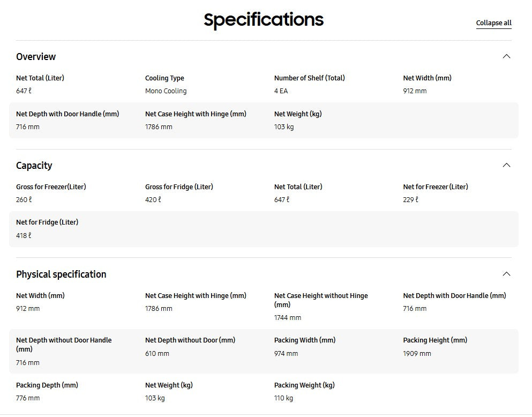Click the Net for Fridge (Liter) label
Image resolution: width=532 pixels, height=417 pixels.
(x=47, y=222)
